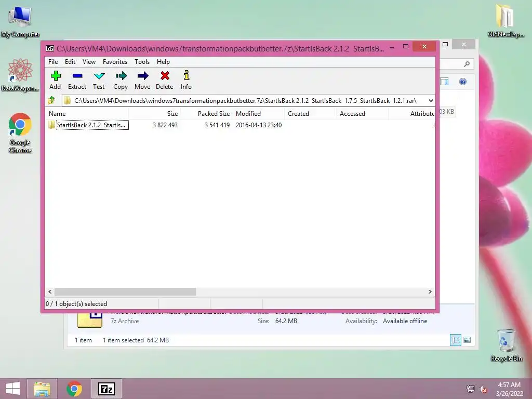The width and height of the screenshot is (532, 399).
Task: Switch Explorer to details view icon
Action: pyautogui.click(x=455, y=340)
